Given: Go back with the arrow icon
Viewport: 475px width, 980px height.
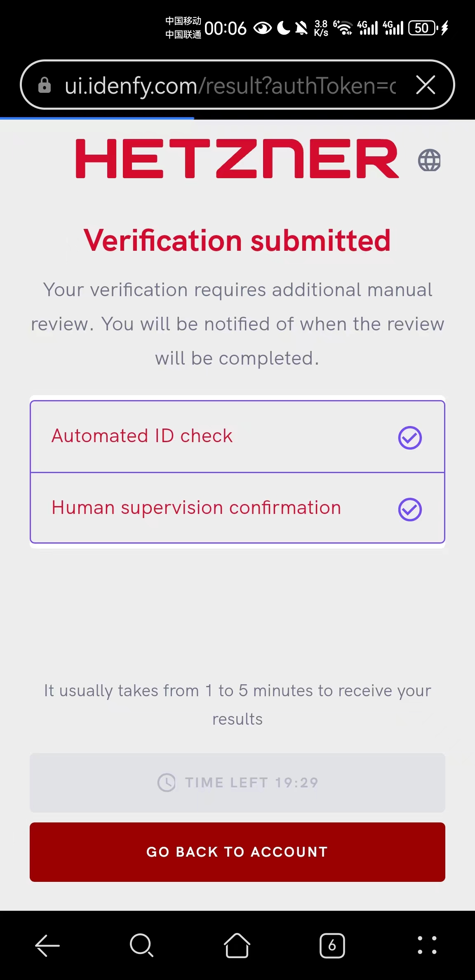Looking at the screenshot, I should tap(47, 945).
